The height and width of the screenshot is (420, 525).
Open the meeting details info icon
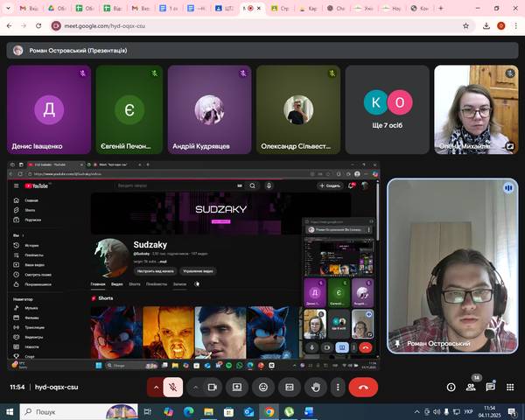451,387
